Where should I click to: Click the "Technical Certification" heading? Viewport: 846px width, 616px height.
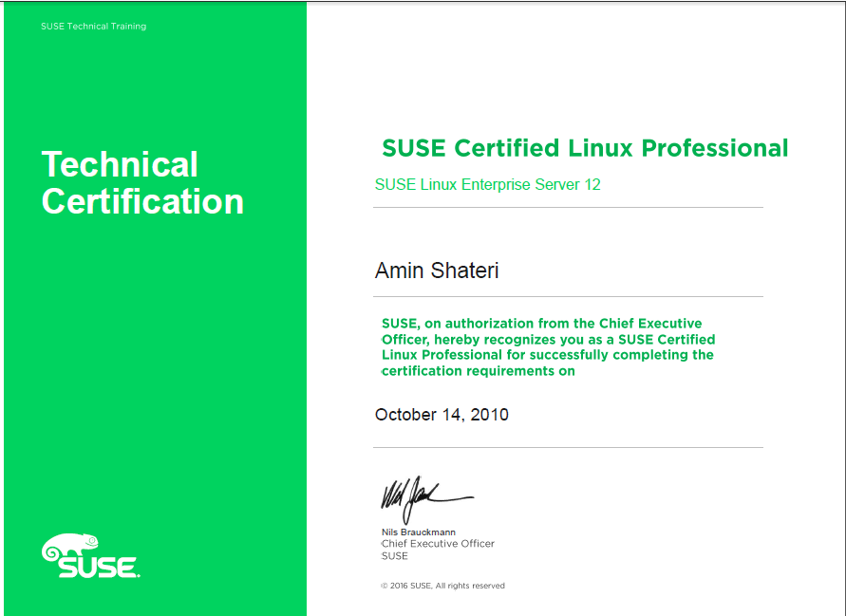coord(142,182)
